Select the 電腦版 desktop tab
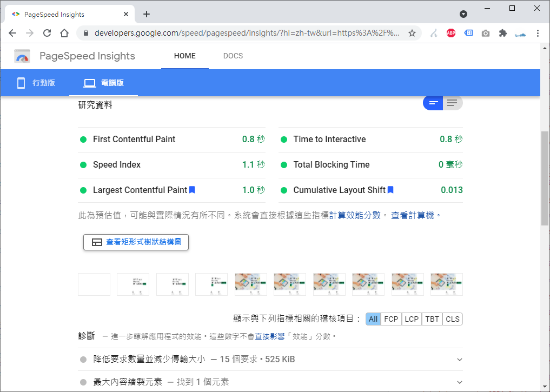 (x=103, y=83)
